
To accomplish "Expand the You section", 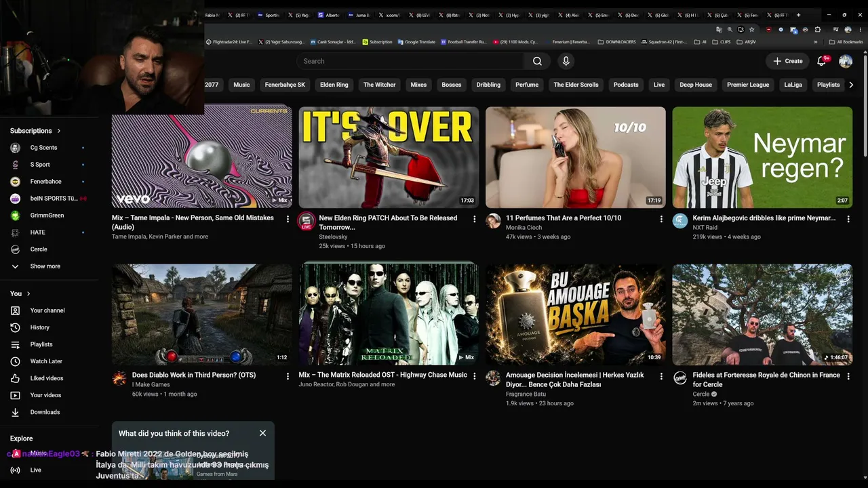I will pos(21,293).
